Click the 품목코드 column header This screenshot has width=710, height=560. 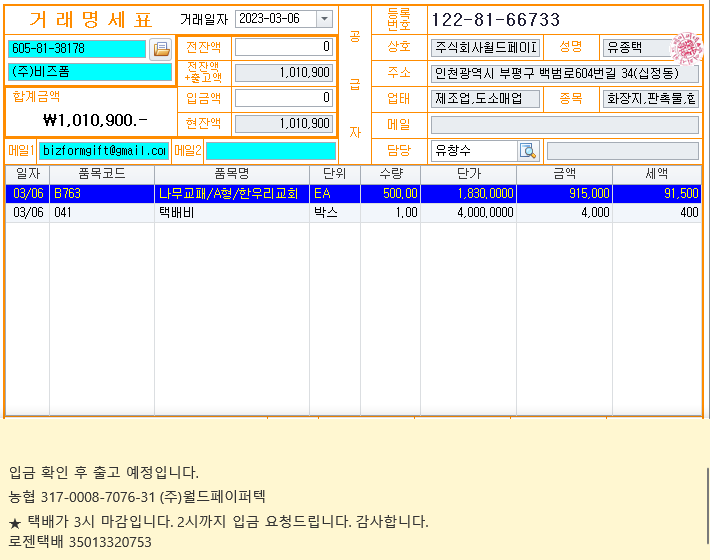pyautogui.click(x=101, y=174)
